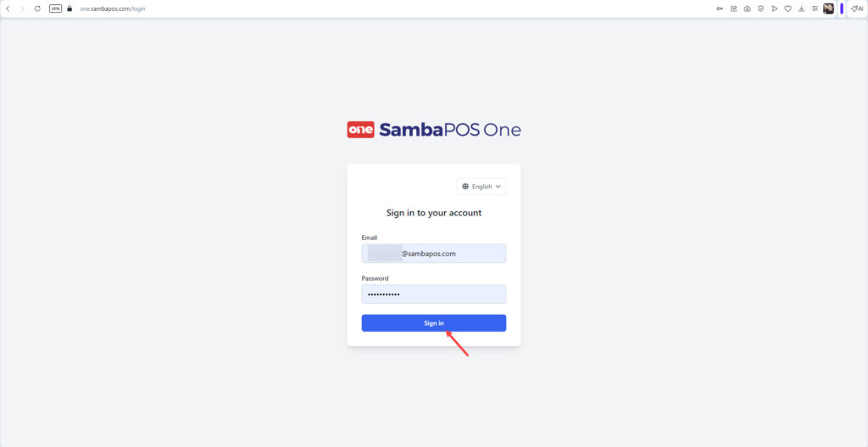The width and height of the screenshot is (868, 447).
Task: Click the SambaPOS One logo
Action: pos(433,130)
